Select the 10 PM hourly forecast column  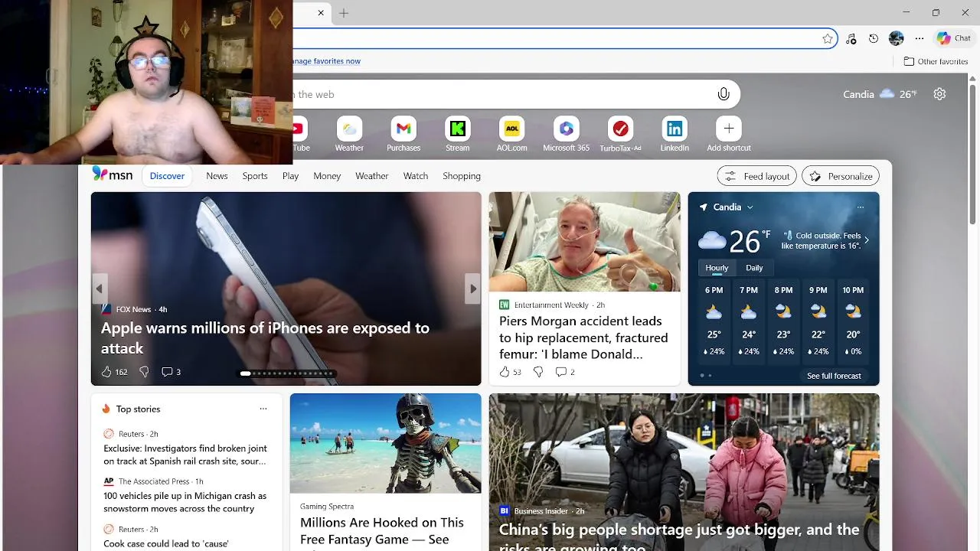tap(853, 322)
